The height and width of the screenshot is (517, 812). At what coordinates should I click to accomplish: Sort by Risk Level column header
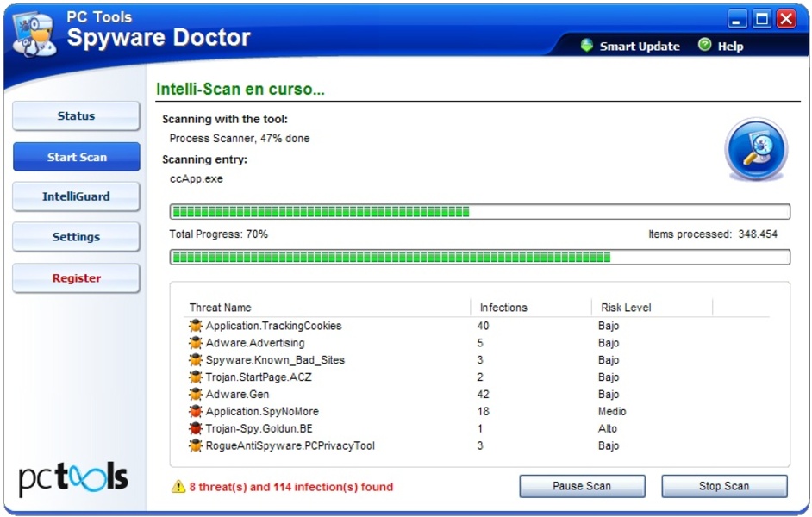[x=625, y=308]
